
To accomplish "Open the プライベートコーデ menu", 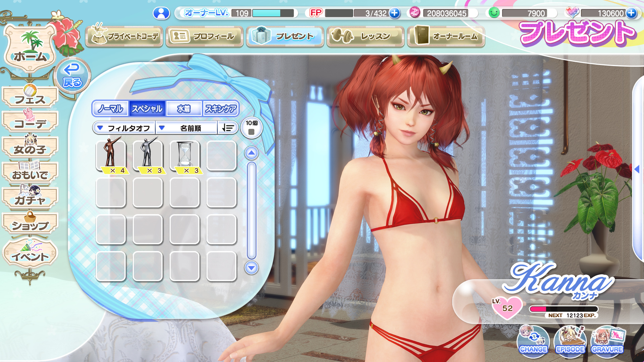I will [x=124, y=36].
